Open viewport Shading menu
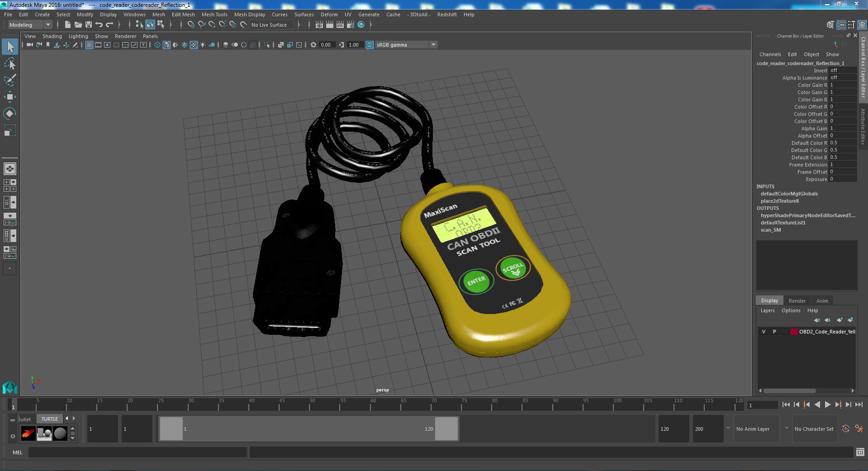The width and height of the screenshot is (868, 471). click(52, 36)
